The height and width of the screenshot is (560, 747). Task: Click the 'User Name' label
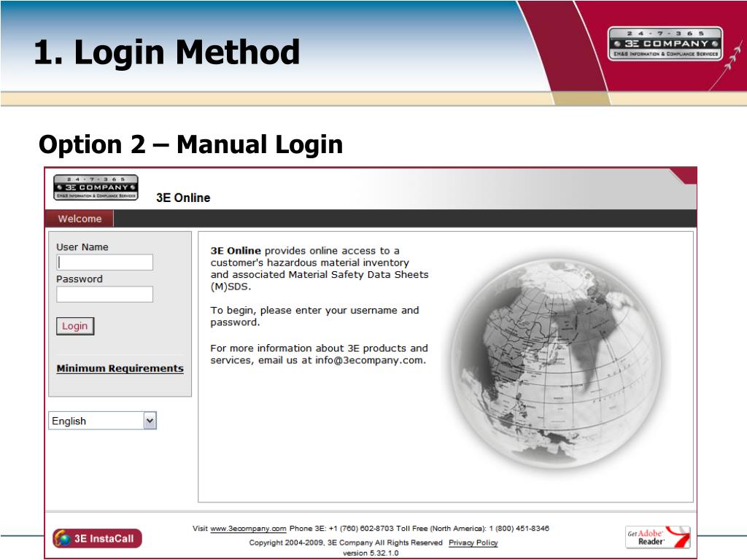(x=82, y=247)
